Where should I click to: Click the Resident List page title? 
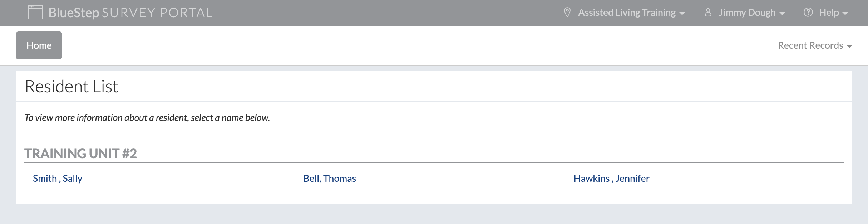[71, 86]
